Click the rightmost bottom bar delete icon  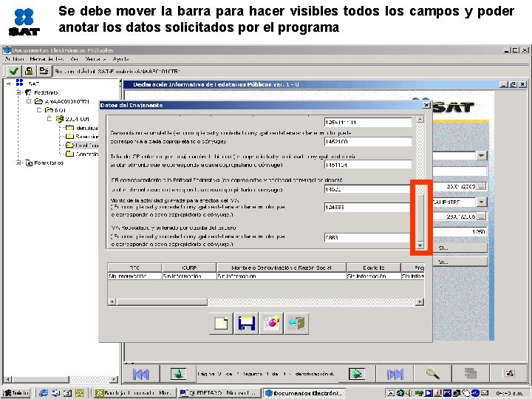coord(509,374)
